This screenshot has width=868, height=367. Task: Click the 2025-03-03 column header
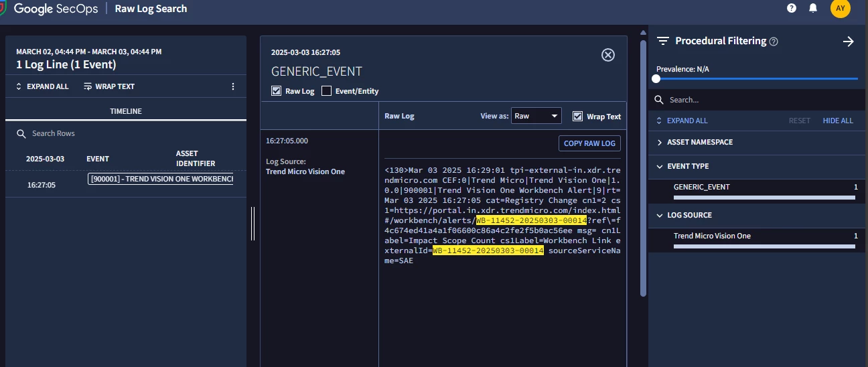(45, 159)
